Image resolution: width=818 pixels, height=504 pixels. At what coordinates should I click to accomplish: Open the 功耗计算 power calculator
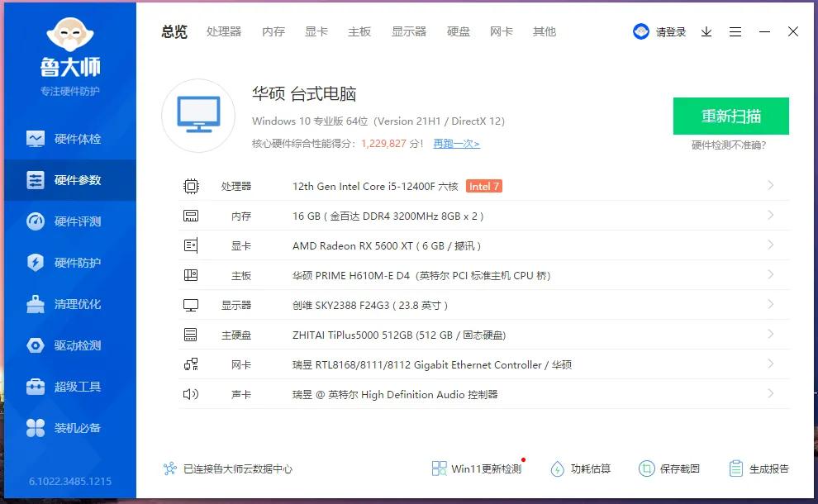580,468
